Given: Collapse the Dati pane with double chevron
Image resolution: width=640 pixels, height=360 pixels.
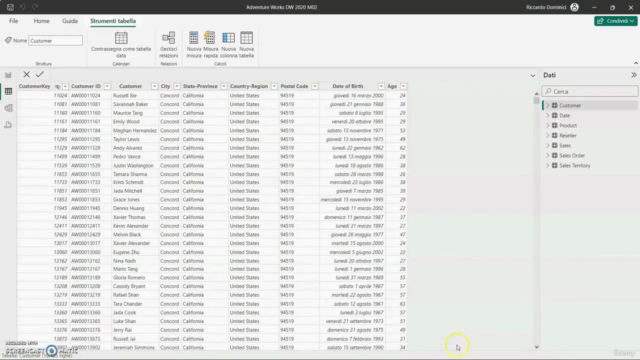Looking at the screenshot, I should point(633,75).
